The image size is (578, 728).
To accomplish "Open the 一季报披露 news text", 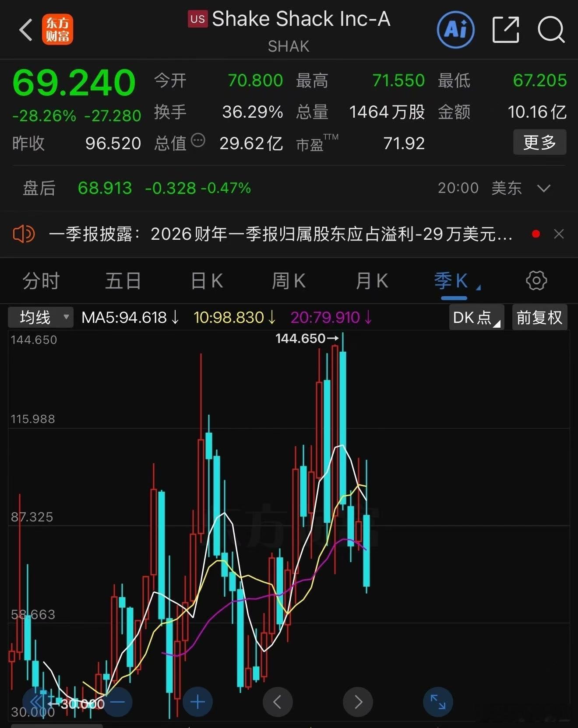I will [280, 234].
